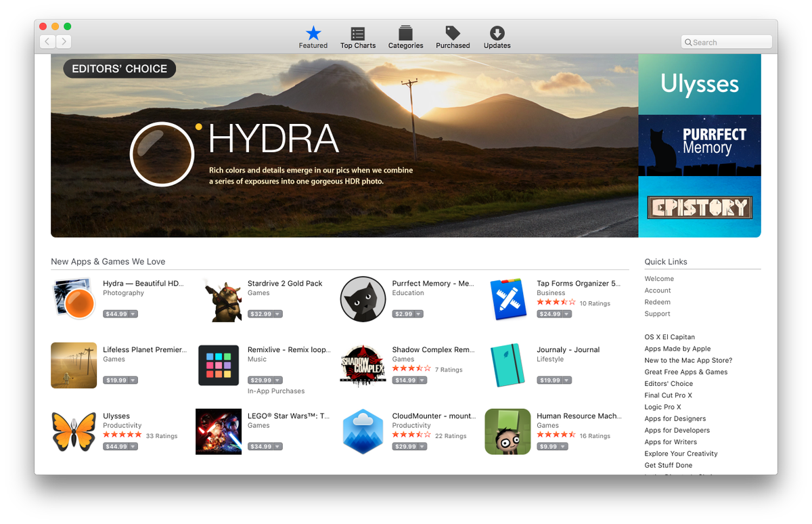Open the Logic Pro X link
812x524 pixels.
662,407
